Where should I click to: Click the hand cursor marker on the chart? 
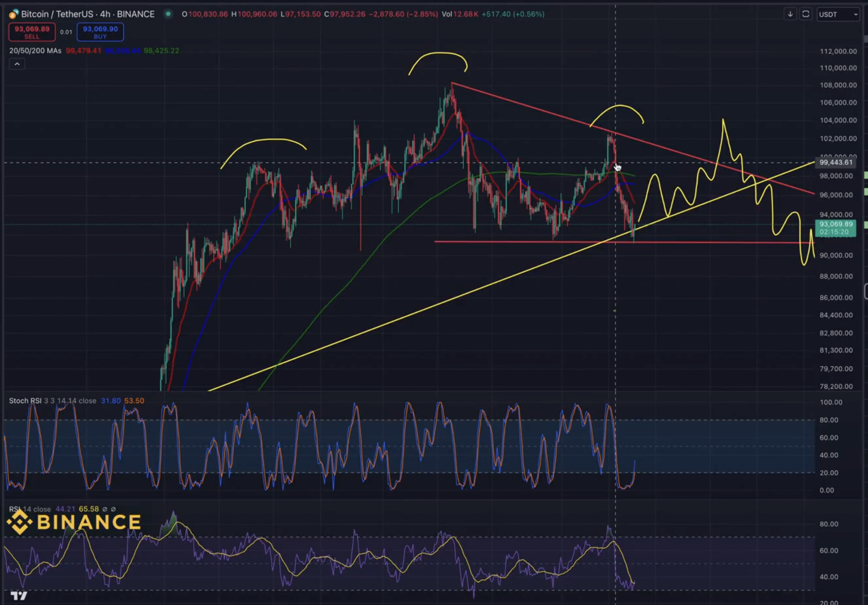618,167
